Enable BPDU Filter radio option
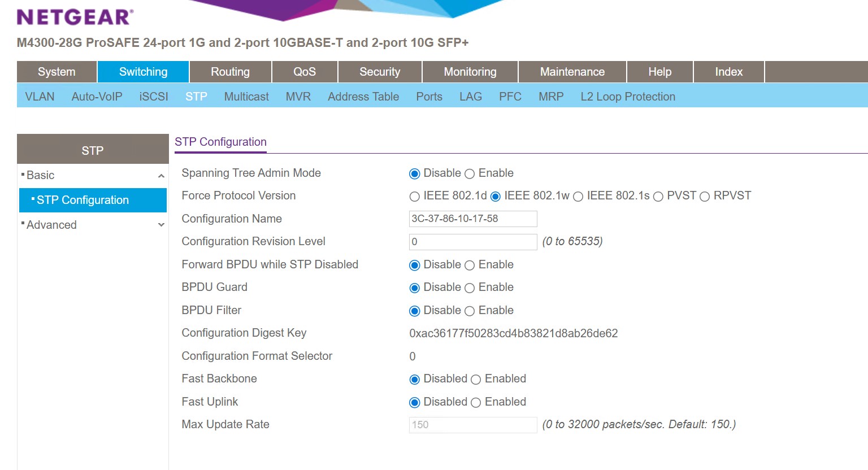Image resolution: width=868 pixels, height=470 pixels. pos(470,311)
